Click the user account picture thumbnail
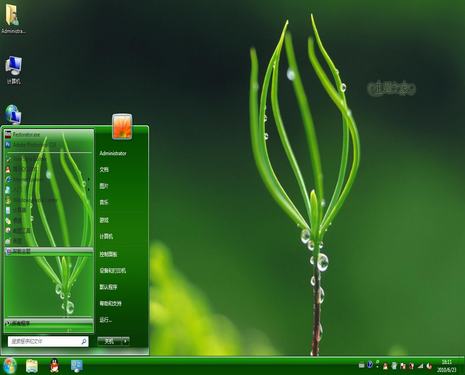This screenshot has width=465, height=375. (122, 126)
